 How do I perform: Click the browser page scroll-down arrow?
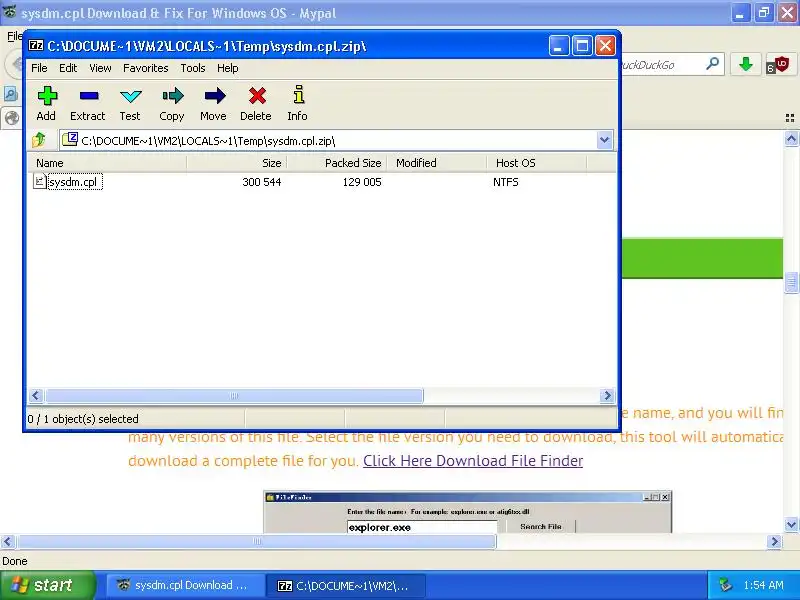pos(791,524)
